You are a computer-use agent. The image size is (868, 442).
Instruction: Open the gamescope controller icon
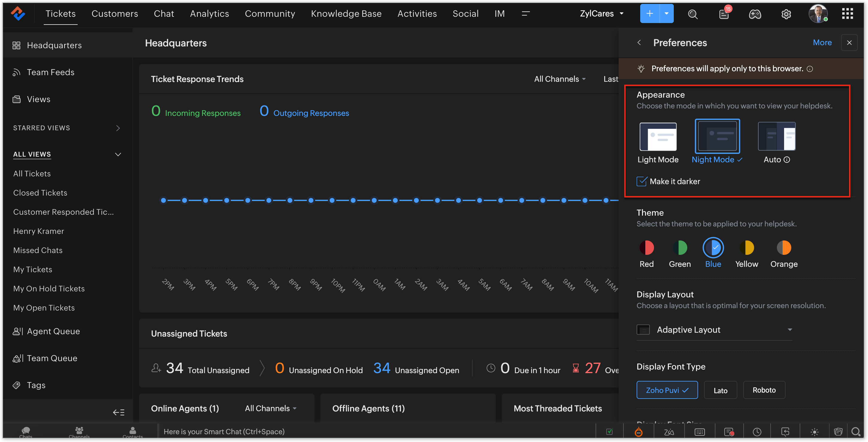point(754,14)
